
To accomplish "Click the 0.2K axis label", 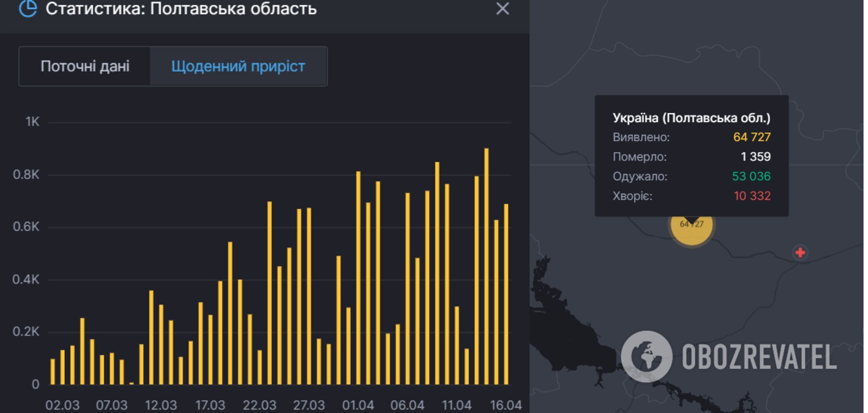I will pos(26,332).
